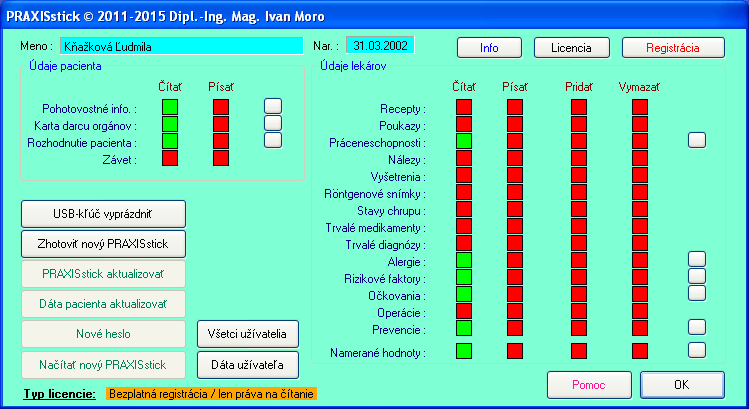749x409 pixels.
Task: Open the Info dialog
Action: click(489, 48)
